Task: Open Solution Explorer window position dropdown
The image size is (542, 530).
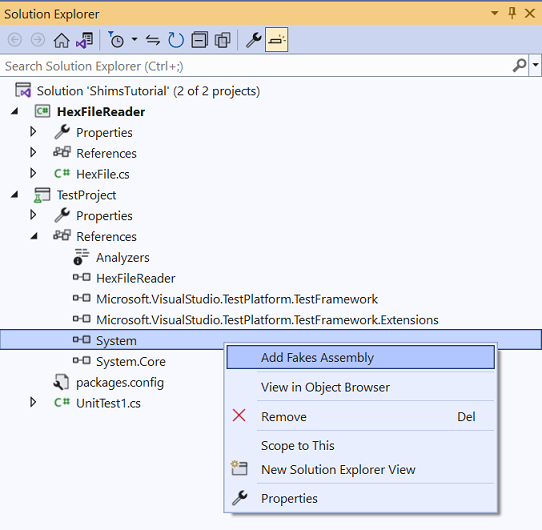Action: pyautogui.click(x=495, y=13)
